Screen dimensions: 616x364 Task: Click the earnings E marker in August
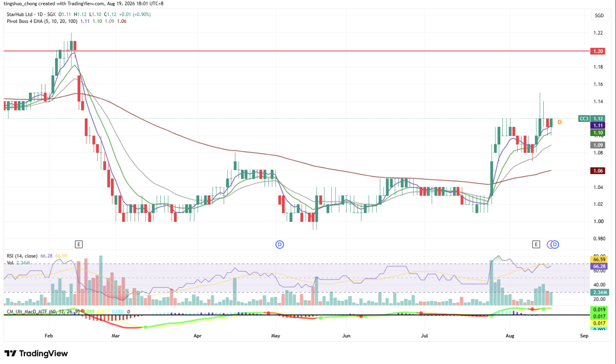point(536,244)
